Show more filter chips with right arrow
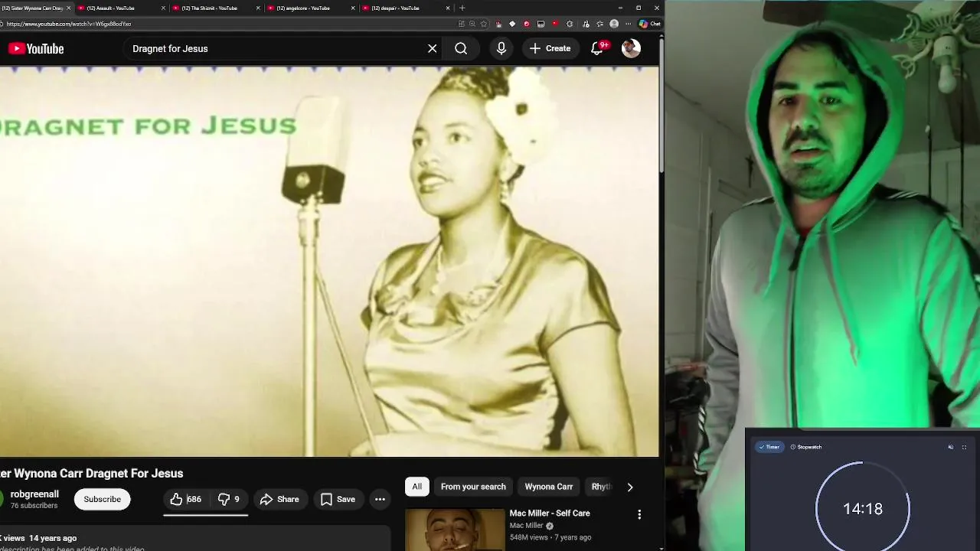The width and height of the screenshot is (980, 551). pos(630,487)
